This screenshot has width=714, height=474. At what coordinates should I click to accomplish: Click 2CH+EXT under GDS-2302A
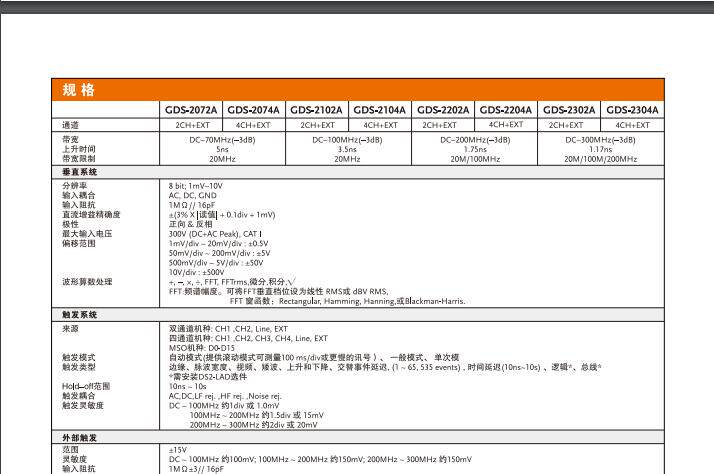click(x=566, y=125)
